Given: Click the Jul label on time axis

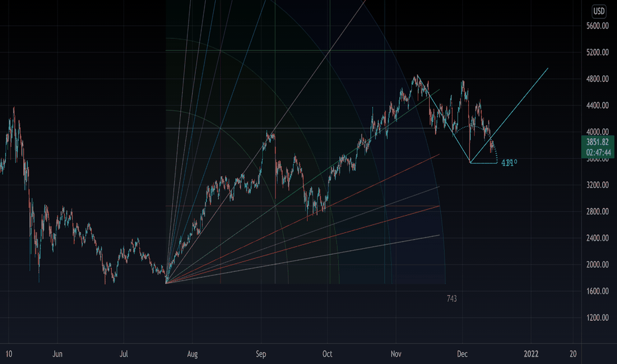Looking at the screenshot, I should click(124, 354).
